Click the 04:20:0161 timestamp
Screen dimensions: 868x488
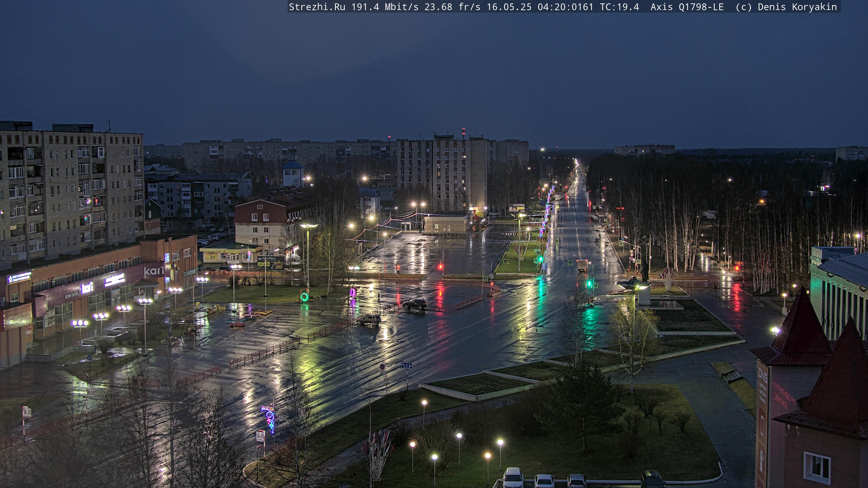point(565,7)
